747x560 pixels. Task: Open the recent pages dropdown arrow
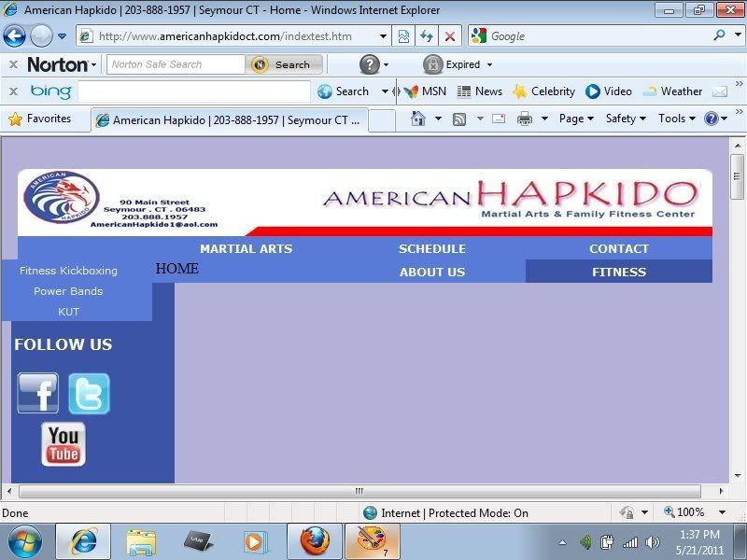[x=62, y=36]
